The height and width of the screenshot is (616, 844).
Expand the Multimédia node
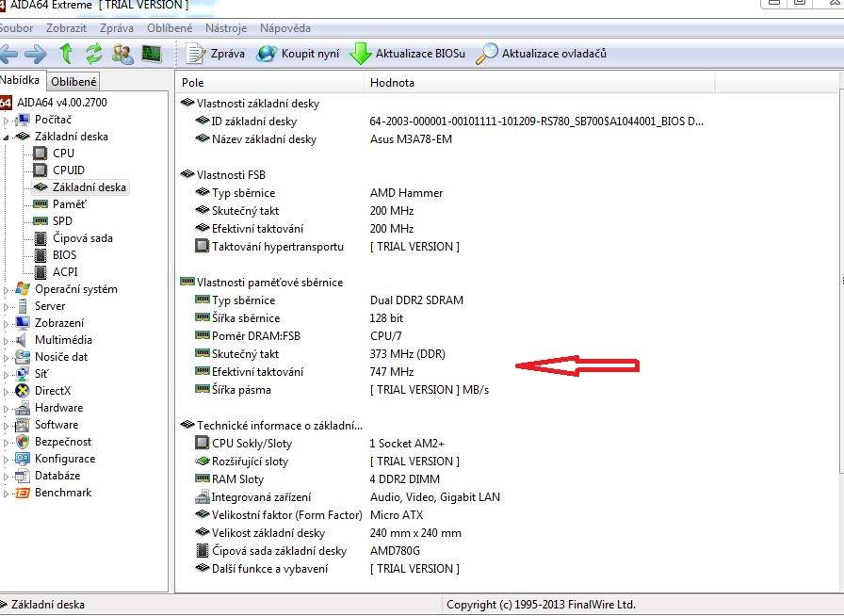(x=6, y=341)
